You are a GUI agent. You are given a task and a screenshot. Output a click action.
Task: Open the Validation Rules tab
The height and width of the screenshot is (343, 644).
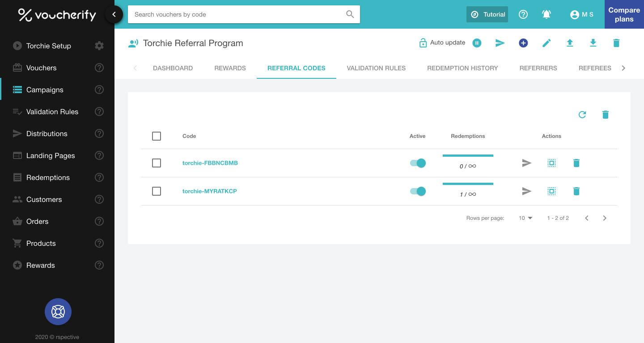click(x=376, y=68)
